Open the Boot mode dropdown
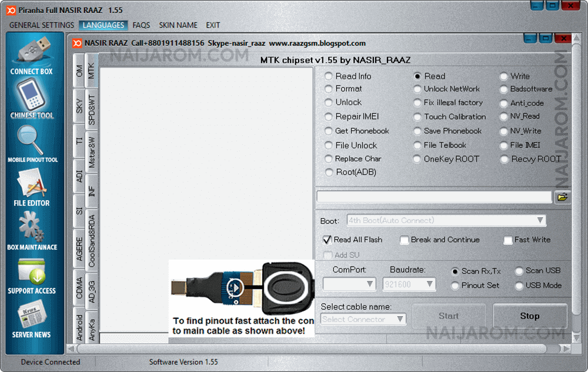The image size is (588, 372). [x=446, y=220]
